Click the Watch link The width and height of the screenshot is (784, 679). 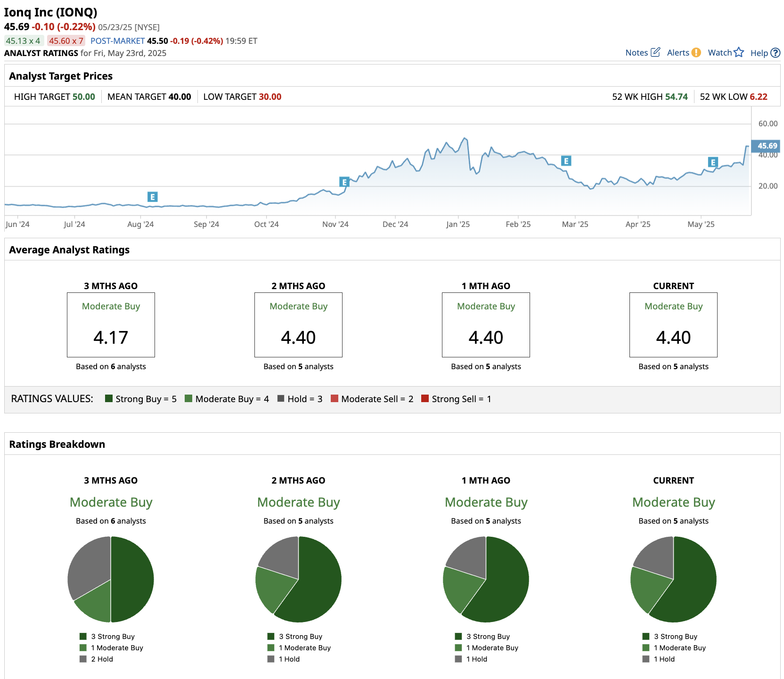click(720, 53)
